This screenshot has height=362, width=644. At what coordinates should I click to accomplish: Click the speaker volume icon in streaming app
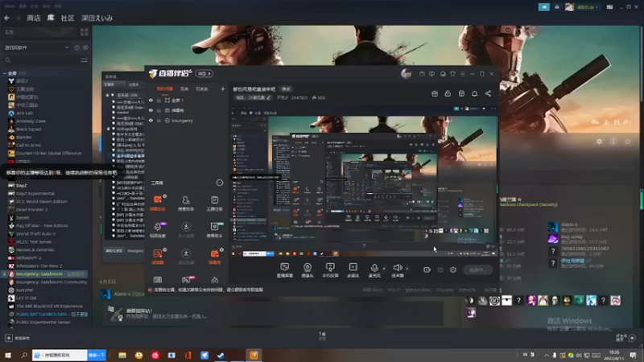397,268
